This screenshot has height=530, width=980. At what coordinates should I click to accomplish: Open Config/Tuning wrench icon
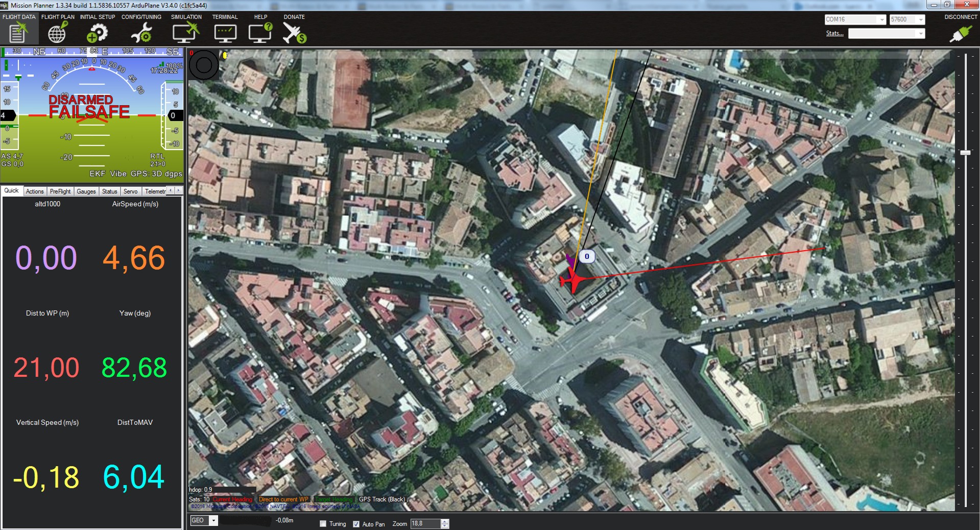(141, 33)
